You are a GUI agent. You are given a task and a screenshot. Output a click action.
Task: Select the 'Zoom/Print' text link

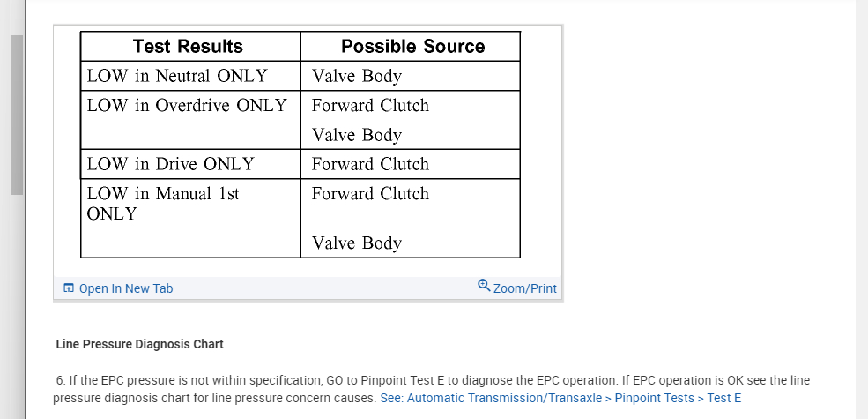524,288
